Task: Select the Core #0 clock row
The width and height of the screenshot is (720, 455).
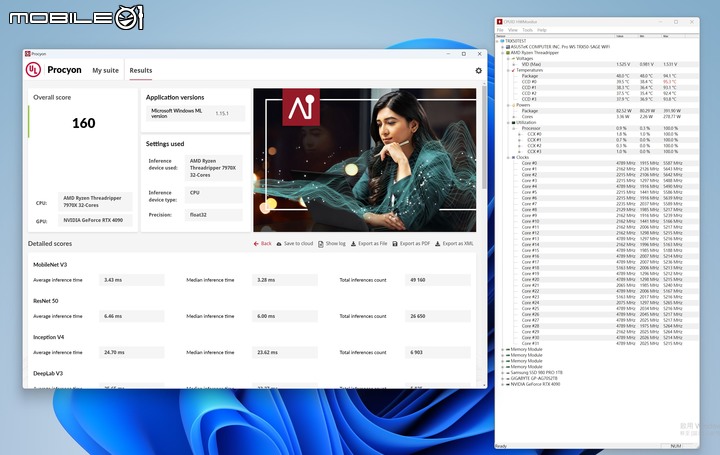Action: coord(597,163)
